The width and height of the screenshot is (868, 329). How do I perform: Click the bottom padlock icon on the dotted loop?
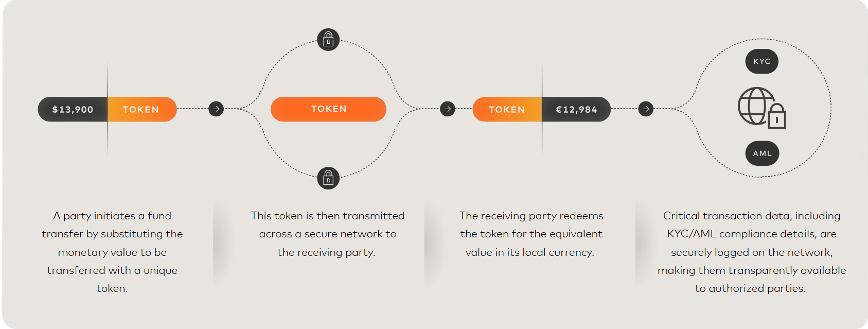tap(328, 178)
